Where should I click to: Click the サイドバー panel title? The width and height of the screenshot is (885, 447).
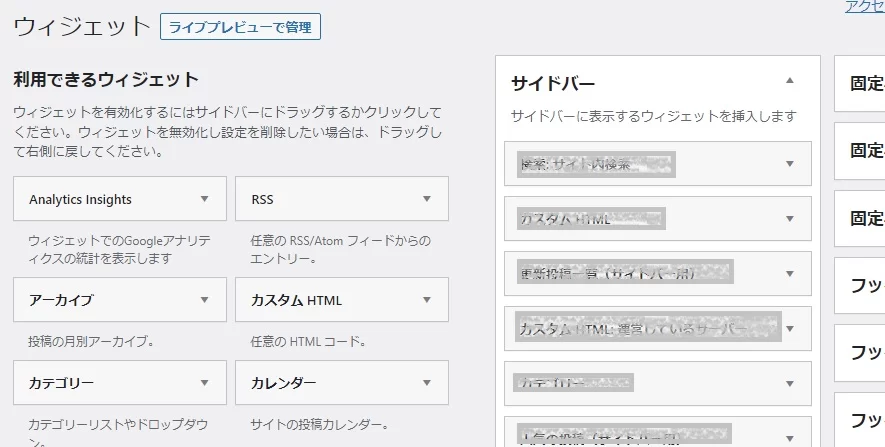553,84
